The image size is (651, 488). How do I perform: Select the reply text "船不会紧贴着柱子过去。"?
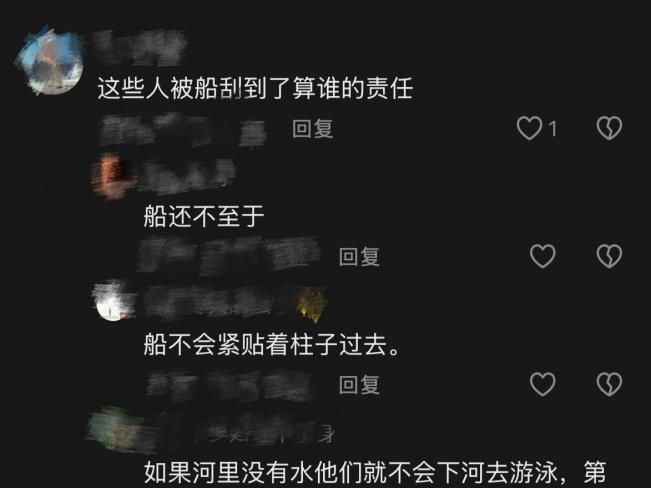272,345
